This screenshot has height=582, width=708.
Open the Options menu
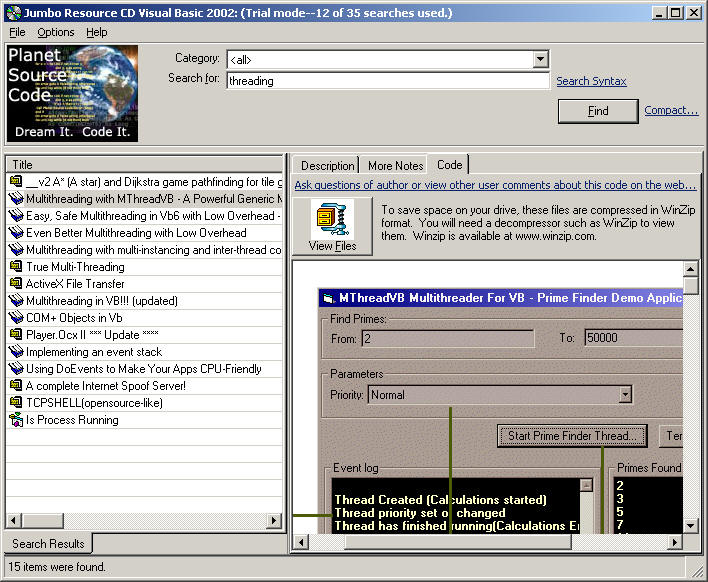coord(56,33)
